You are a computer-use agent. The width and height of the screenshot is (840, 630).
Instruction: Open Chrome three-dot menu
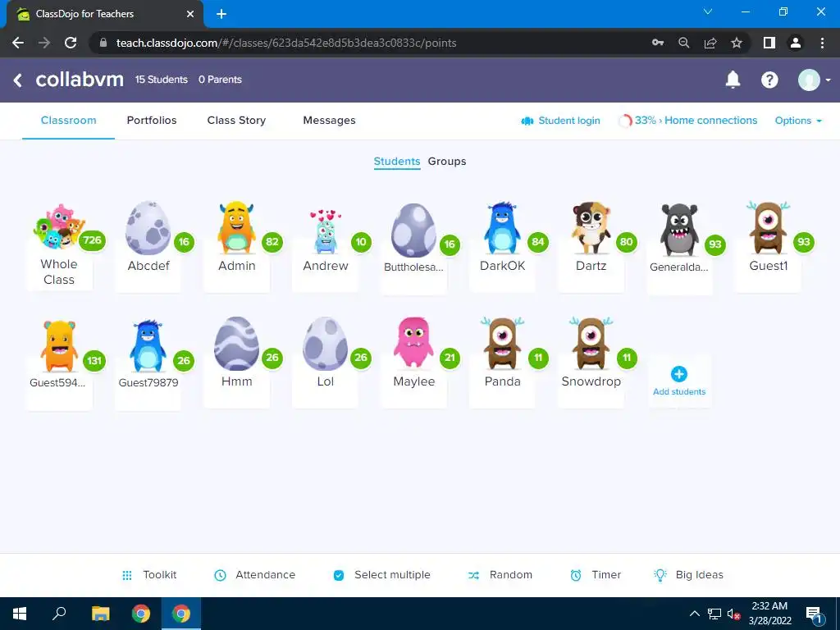point(822,43)
